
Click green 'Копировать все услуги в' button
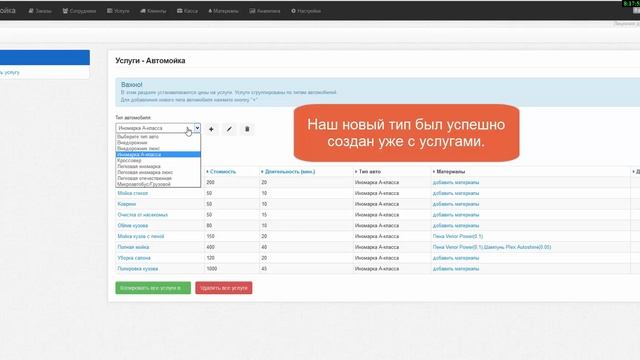coord(153,288)
